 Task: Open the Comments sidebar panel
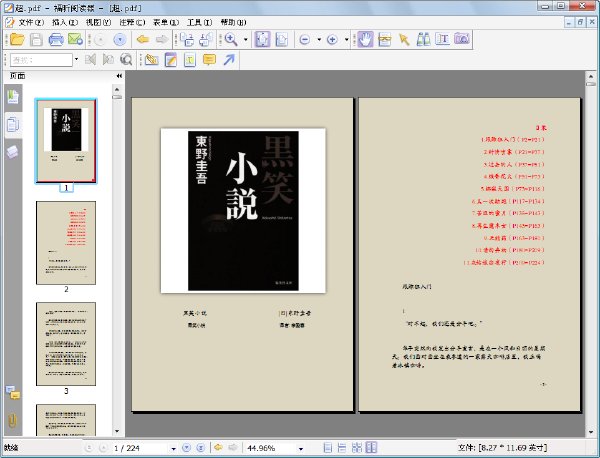point(13,393)
